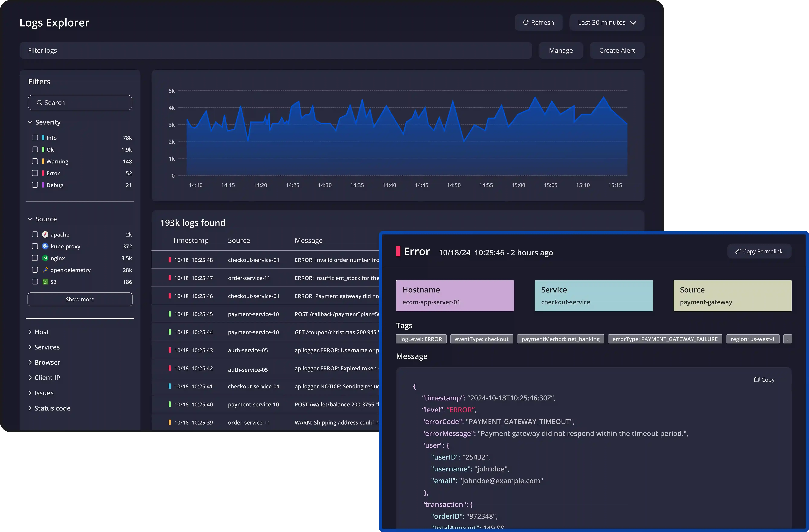809x532 pixels.
Task: Collapse the Severity filter section
Action: 44,122
